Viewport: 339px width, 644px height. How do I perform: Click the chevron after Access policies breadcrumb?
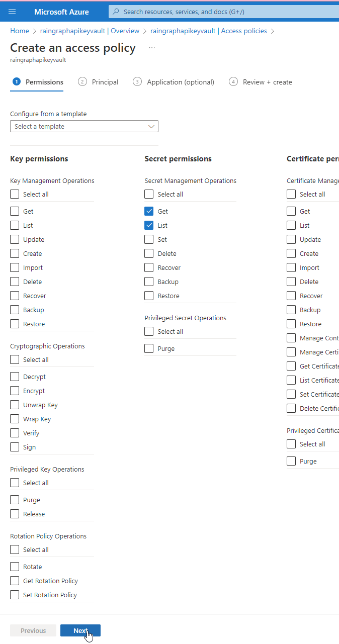(x=273, y=31)
